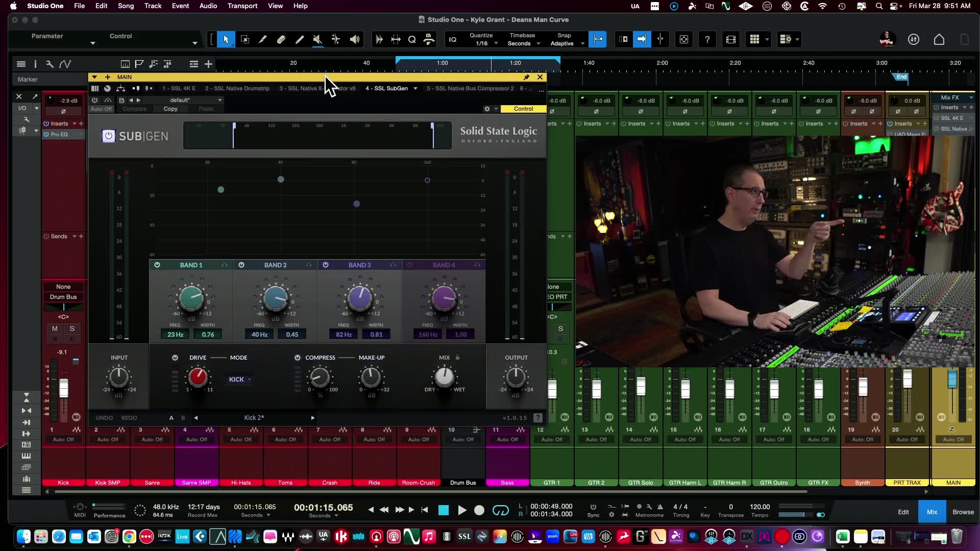Select the Bend tool
The width and height of the screenshot is (980, 551).
click(x=336, y=39)
